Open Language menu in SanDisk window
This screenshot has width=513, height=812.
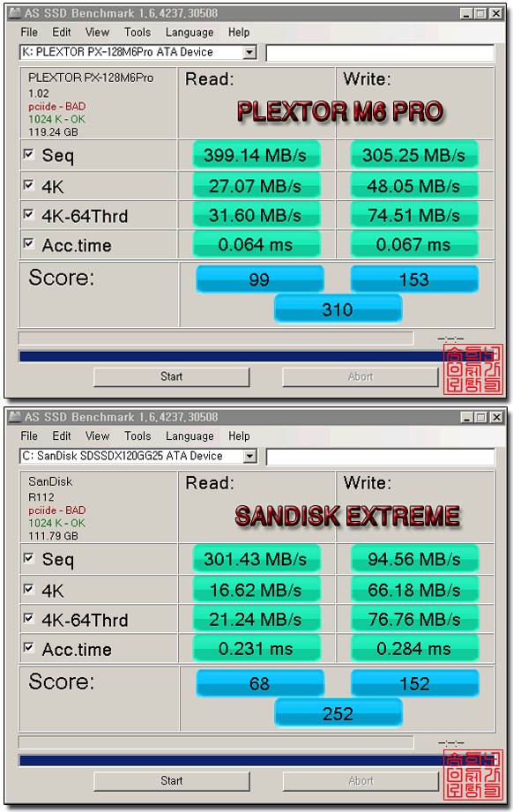pos(190,436)
